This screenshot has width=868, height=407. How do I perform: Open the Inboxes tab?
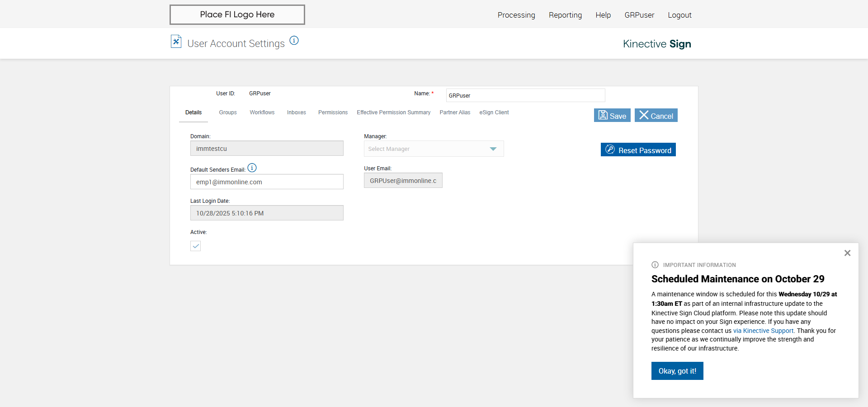point(297,112)
